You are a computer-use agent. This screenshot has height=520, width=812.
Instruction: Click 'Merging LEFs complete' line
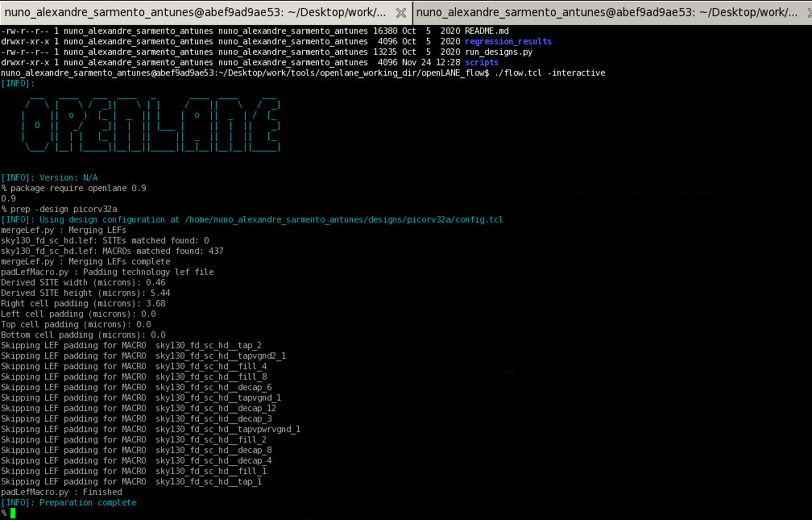click(85, 261)
